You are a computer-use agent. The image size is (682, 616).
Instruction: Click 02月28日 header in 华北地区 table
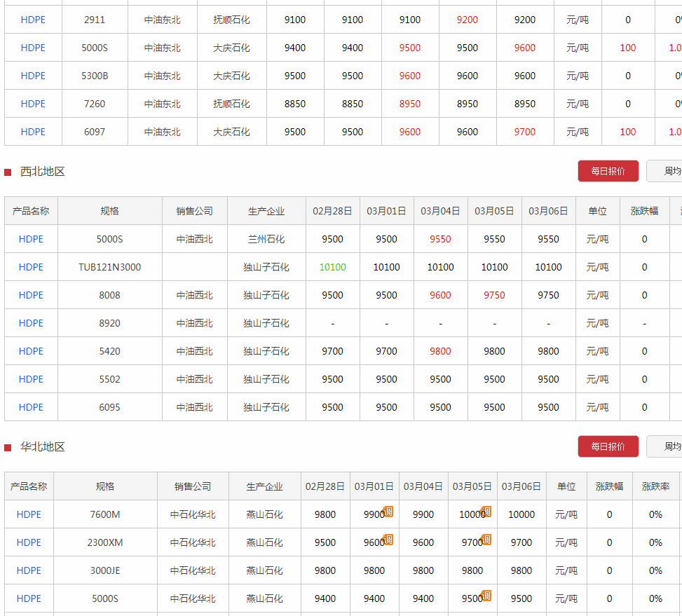(325, 486)
